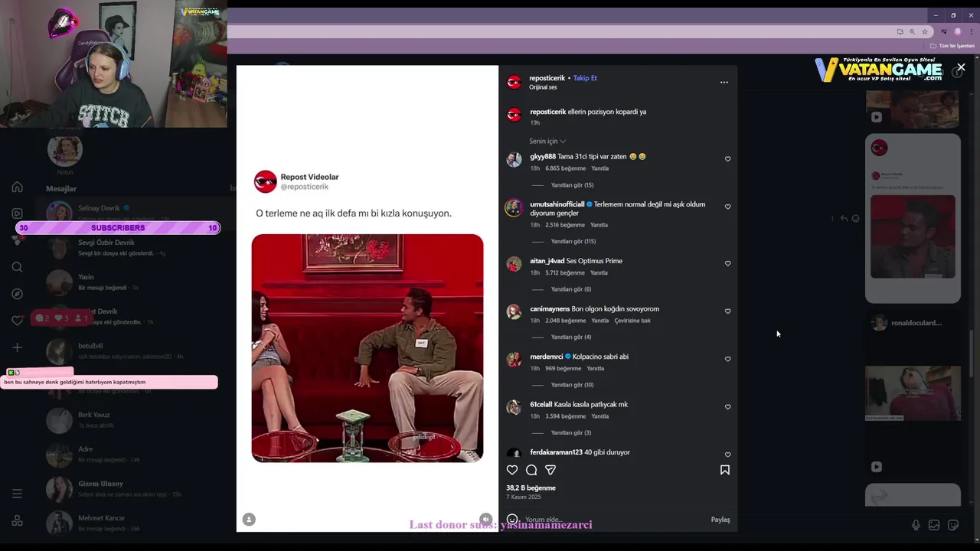Image resolution: width=980 pixels, height=551 pixels.
Task: Open Adre conversation
Action: (x=138, y=454)
